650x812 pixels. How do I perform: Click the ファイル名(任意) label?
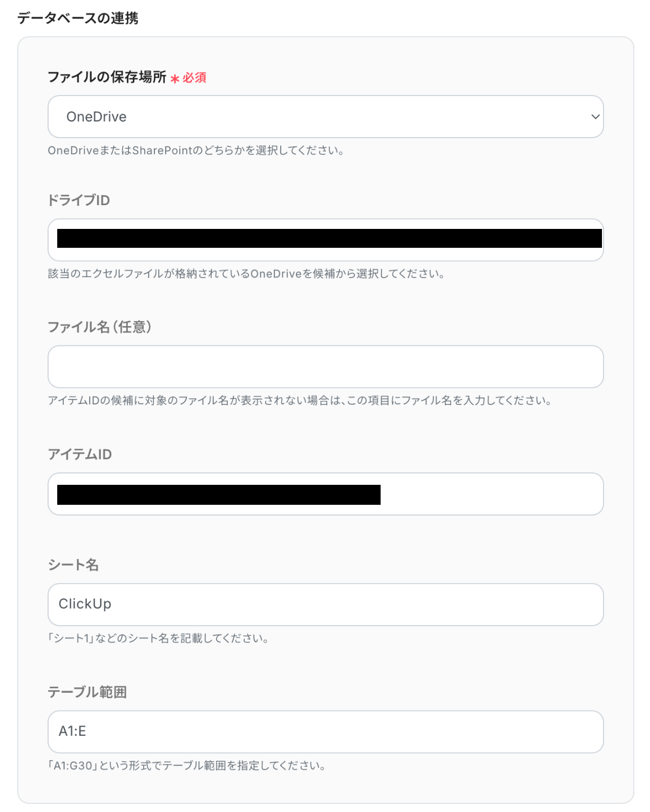[99, 327]
